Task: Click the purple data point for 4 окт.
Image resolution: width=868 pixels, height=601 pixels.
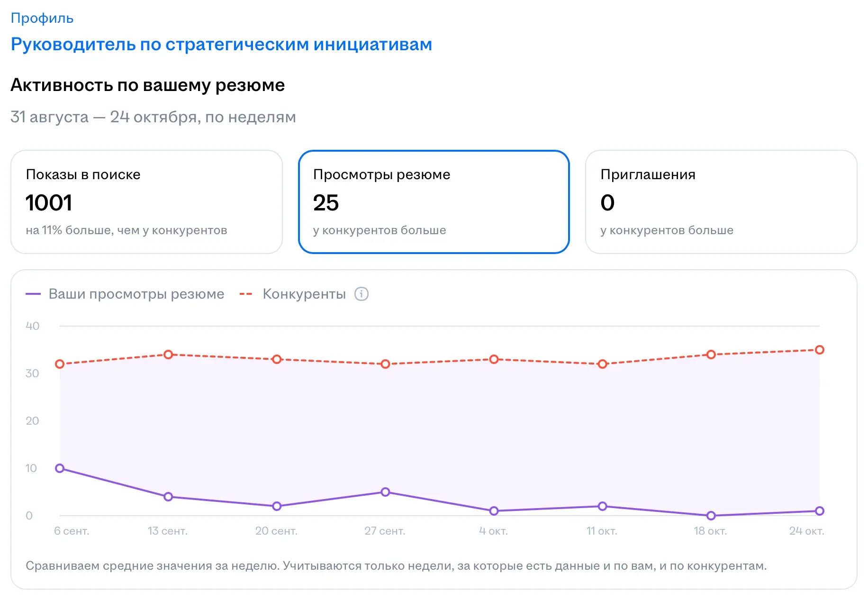Action: click(494, 511)
